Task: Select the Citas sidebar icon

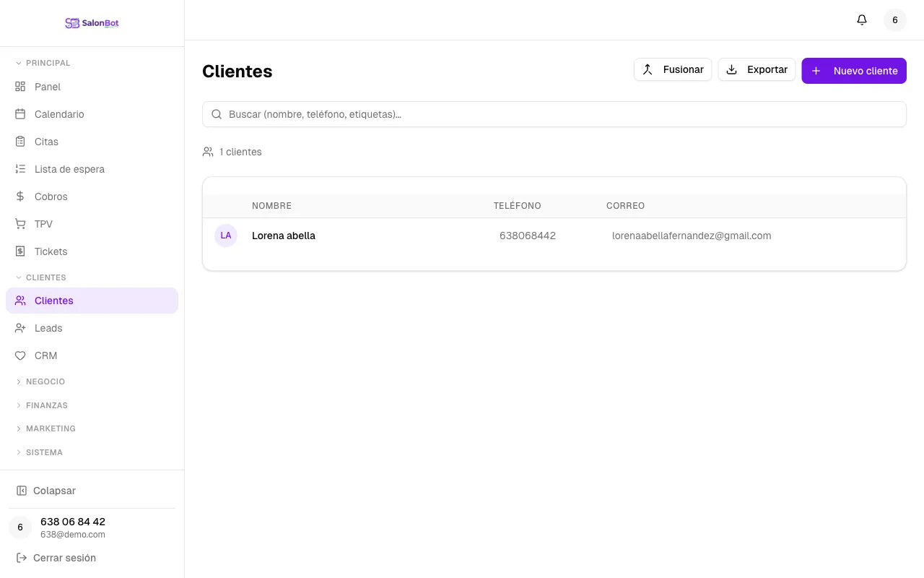Action: click(x=20, y=142)
